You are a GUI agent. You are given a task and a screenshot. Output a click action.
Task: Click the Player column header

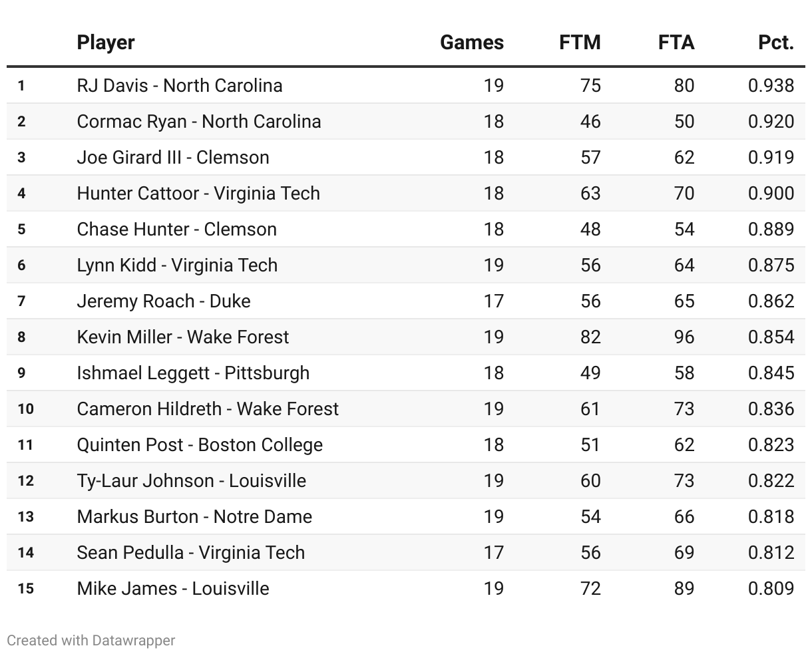click(106, 43)
